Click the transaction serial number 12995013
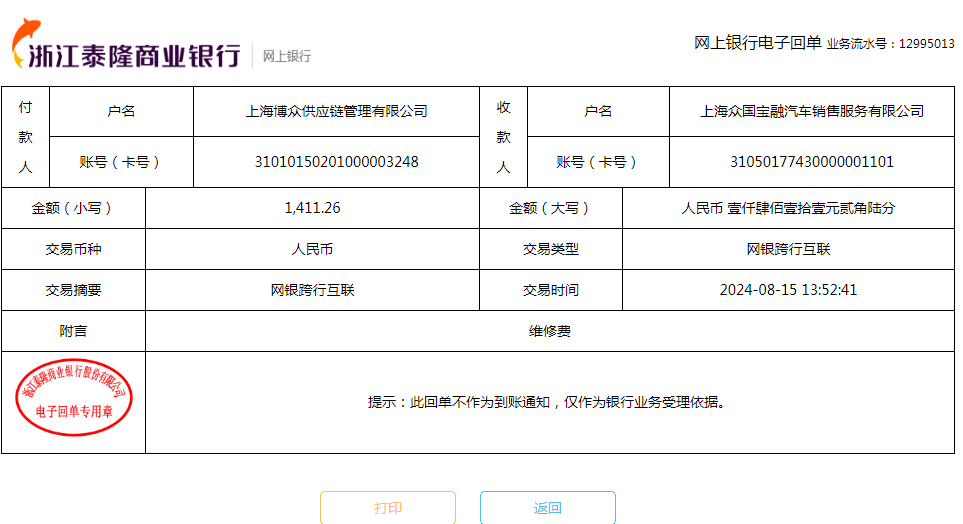 coord(926,44)
